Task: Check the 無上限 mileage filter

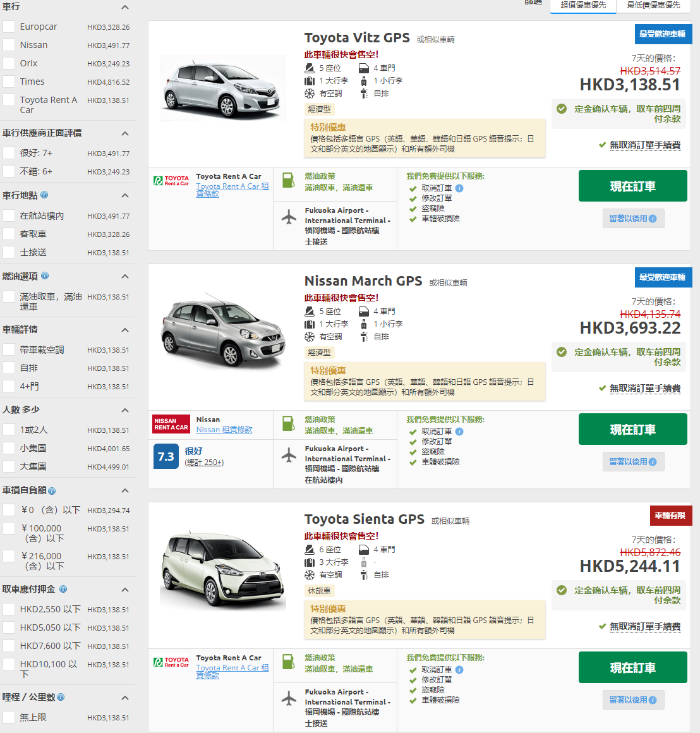Action: [9, 717]
